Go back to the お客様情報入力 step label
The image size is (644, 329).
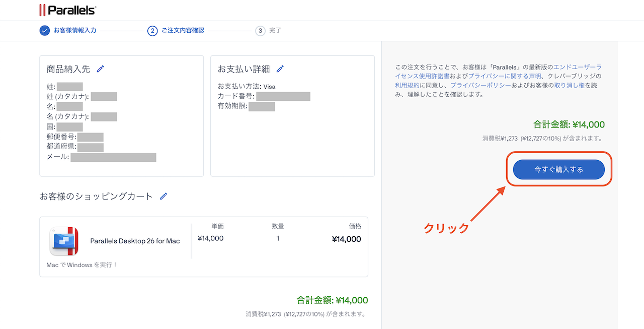75,31
